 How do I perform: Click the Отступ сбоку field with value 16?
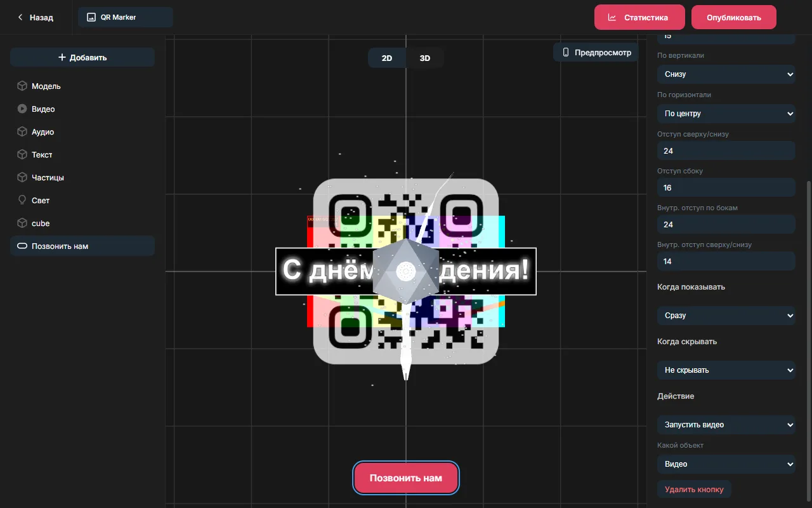click(x=726, y=187)
